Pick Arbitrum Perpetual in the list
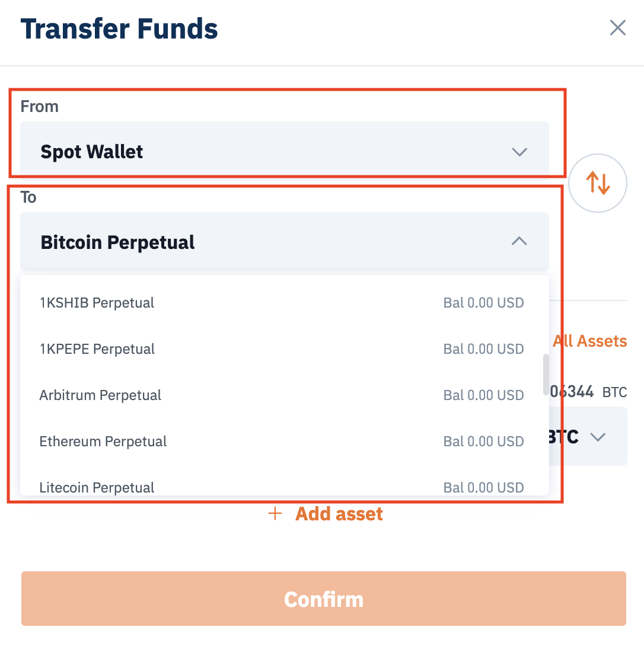The height and width of the screenshot is (646, 644). 100,395
